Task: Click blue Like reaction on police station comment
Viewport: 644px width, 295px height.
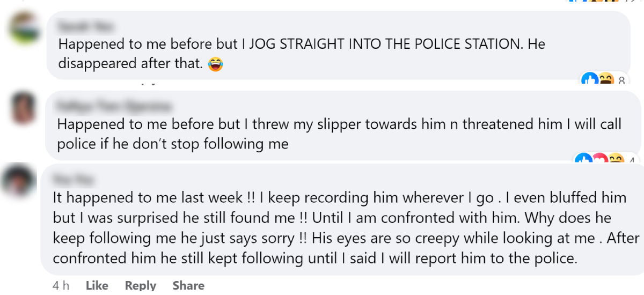Action: point(589,80)
